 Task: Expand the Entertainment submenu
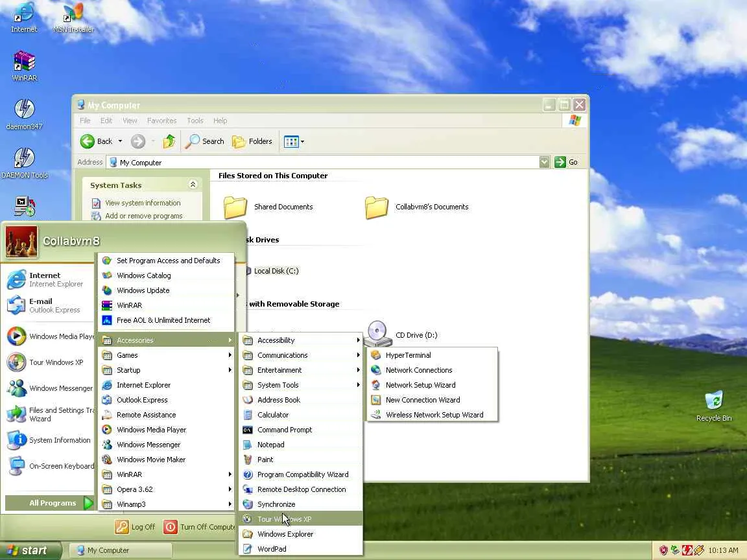[x=301, y=370]
